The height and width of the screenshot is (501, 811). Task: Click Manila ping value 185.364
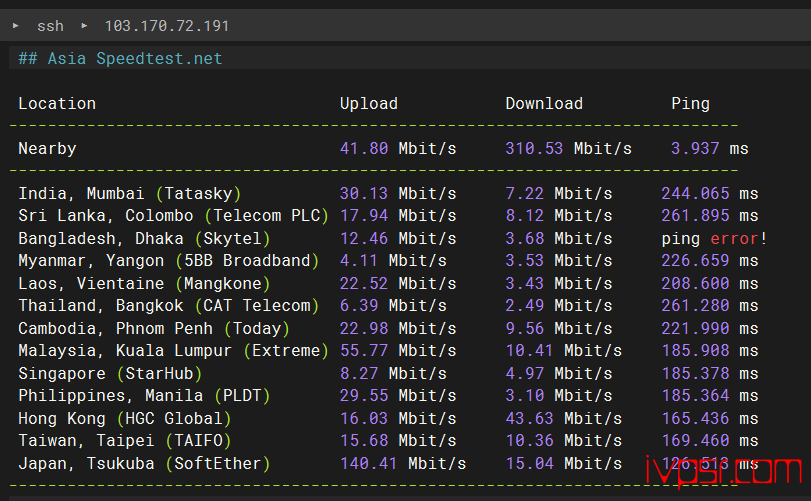[695, 396]
